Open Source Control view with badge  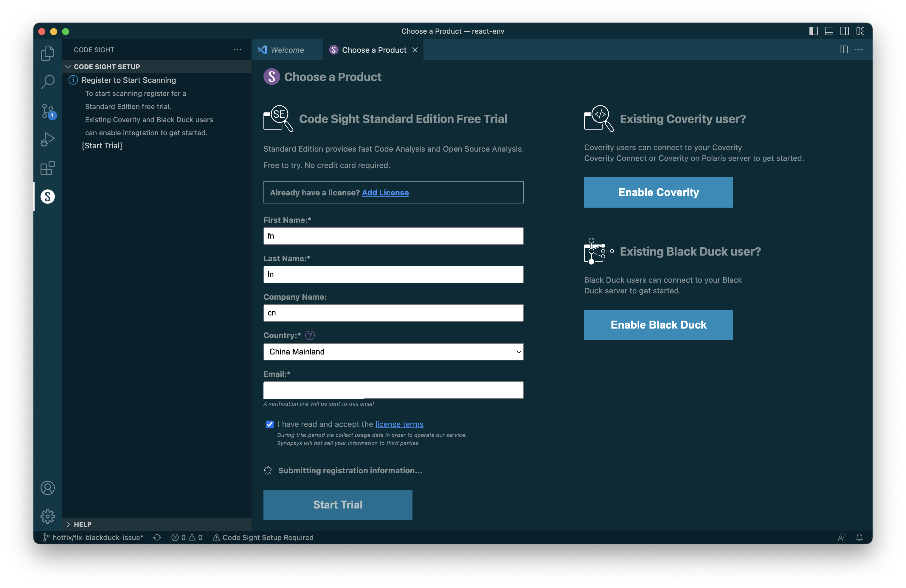tap(48, 111)
